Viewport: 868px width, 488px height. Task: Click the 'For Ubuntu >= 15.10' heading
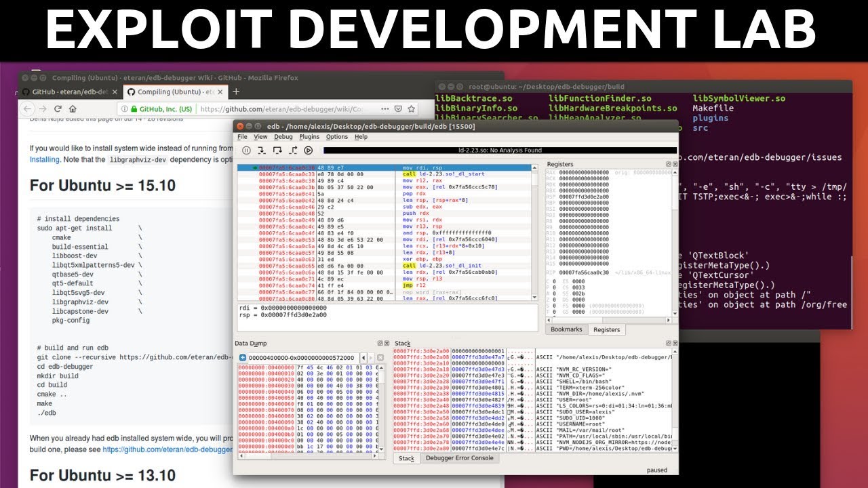point(102,186)
